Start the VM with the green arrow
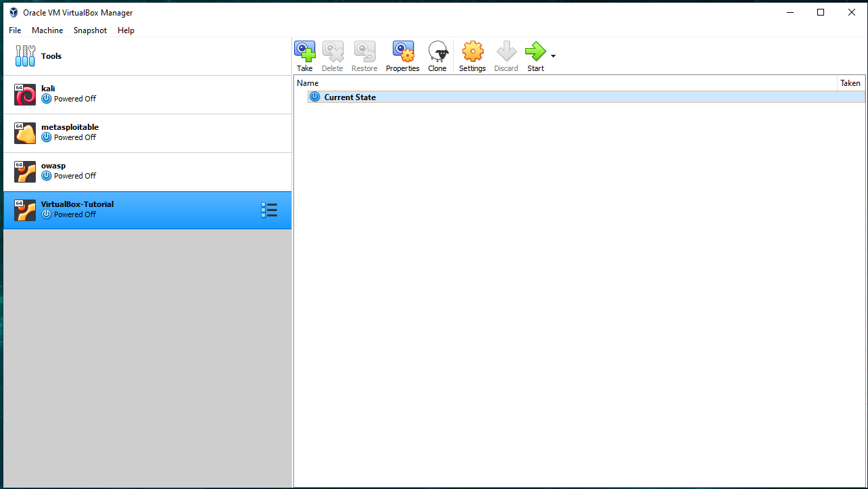The image size is (868, 489). (x=535, y=51)
